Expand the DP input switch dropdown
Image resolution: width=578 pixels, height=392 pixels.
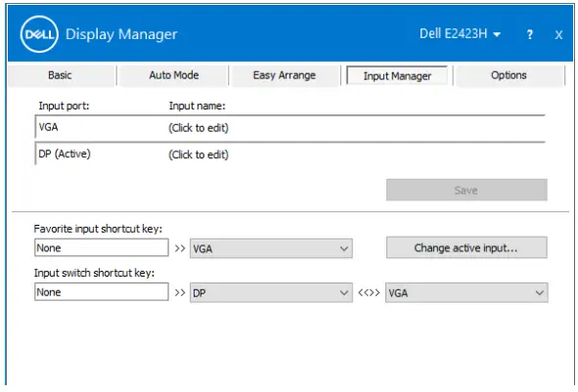point(271,293)
